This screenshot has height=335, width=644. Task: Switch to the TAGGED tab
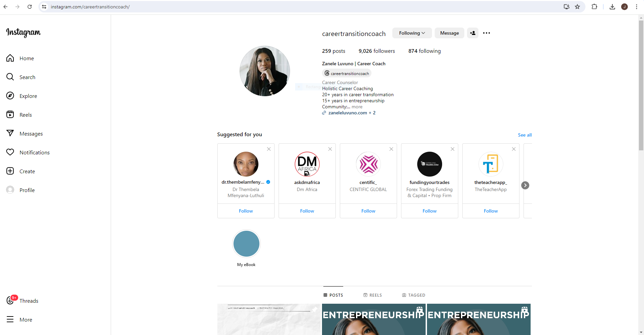[414, 295]
